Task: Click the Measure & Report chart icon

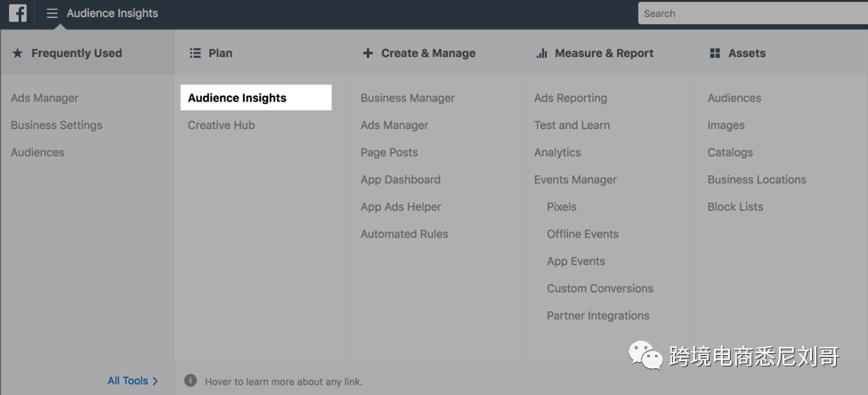Action: click(x=541, y=53)
